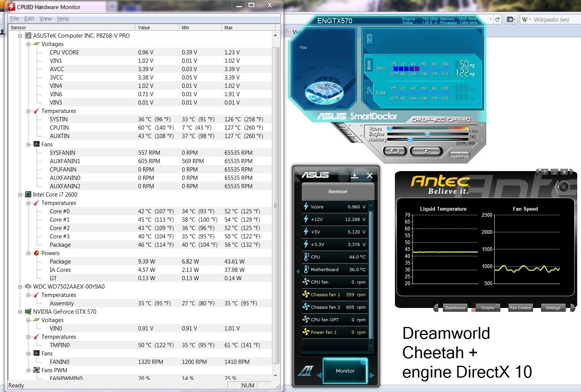581x392 pixels.
Task: Click the SmartDoctor fan icon beside RAM
Action: pos(369,91)
